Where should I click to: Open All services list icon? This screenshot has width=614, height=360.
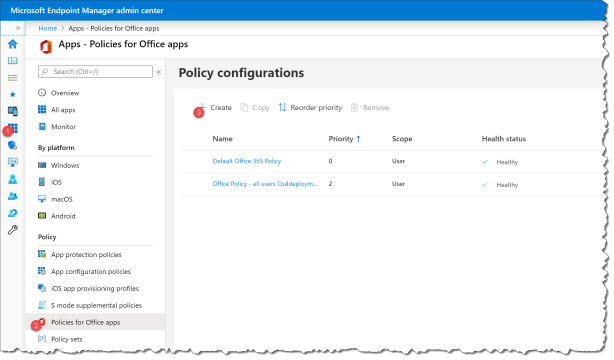[x=13, y=78]
